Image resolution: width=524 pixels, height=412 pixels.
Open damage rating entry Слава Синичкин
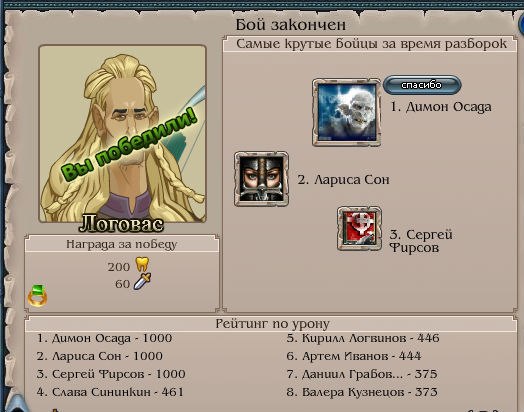110,392
